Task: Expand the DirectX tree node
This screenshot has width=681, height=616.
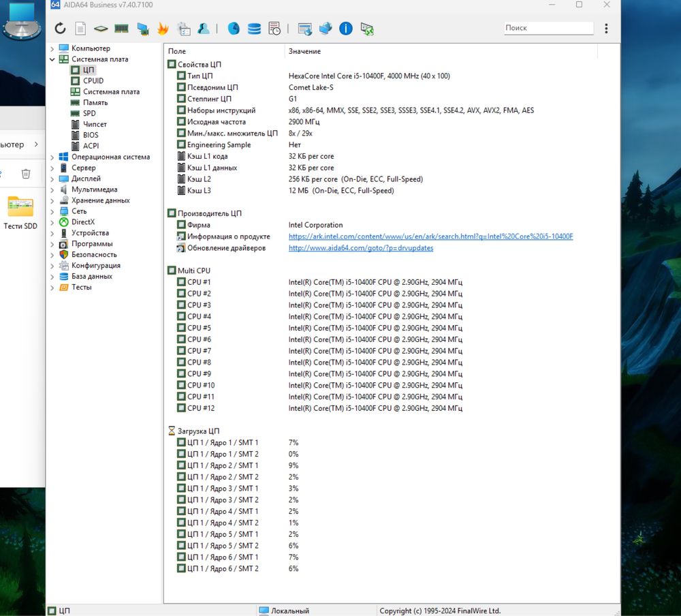Action: (x=52, y=222)
